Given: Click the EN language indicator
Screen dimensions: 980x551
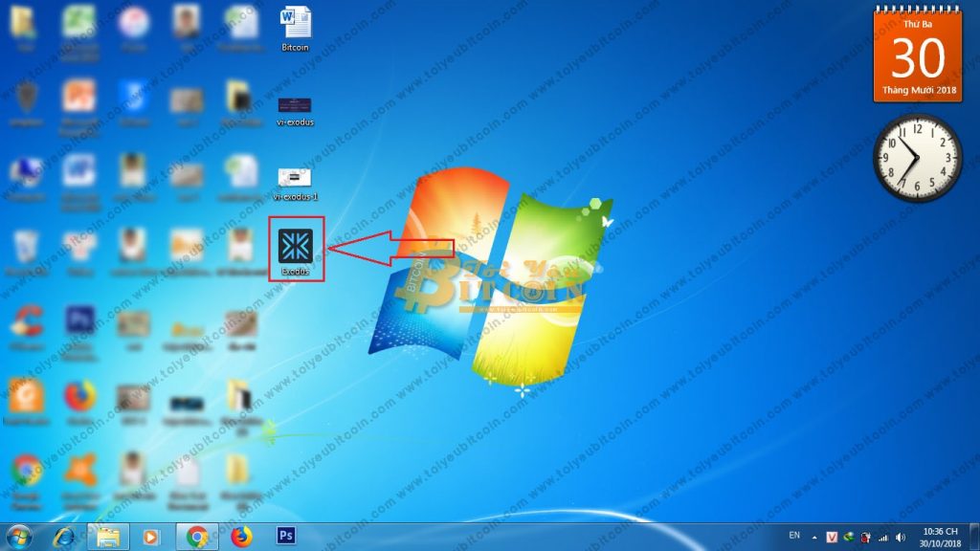Looking at the screenshot, I should [794, 536].
